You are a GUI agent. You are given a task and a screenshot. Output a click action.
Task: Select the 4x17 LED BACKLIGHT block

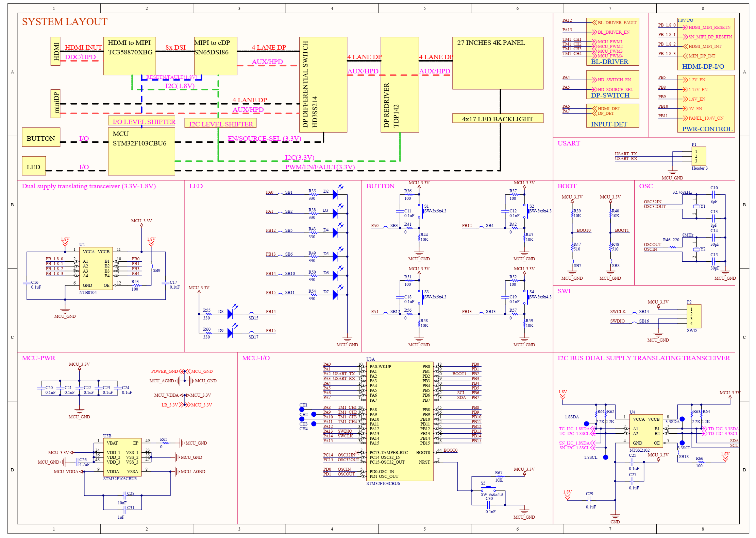click(498, 118)
